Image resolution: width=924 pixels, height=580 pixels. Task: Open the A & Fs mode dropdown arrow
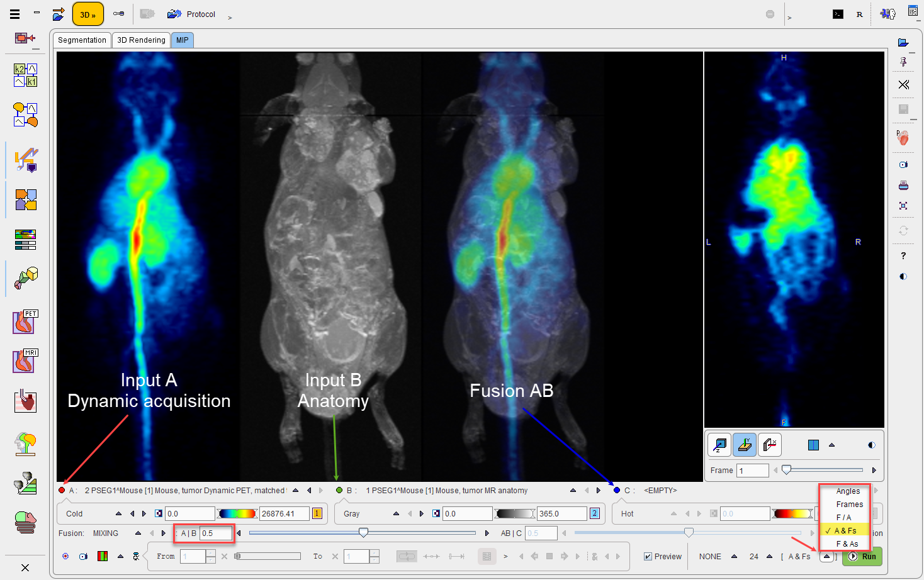click(x=826, y=556)
